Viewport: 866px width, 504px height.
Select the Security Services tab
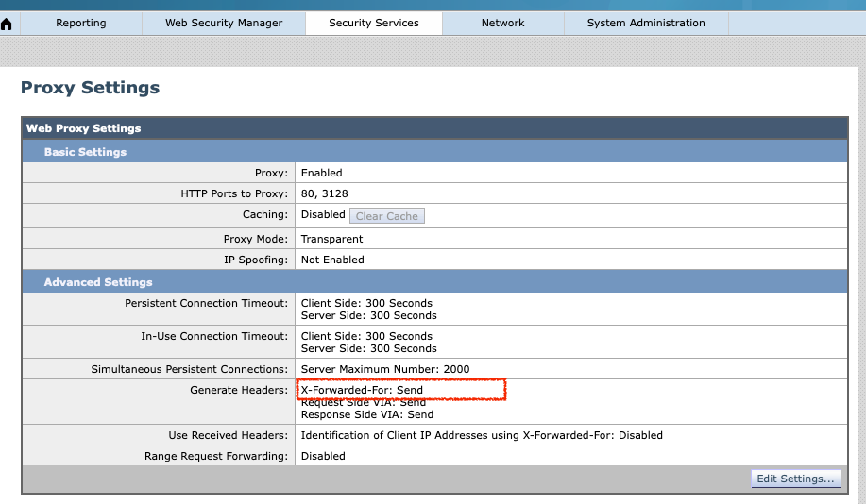[x=374, y=23]
